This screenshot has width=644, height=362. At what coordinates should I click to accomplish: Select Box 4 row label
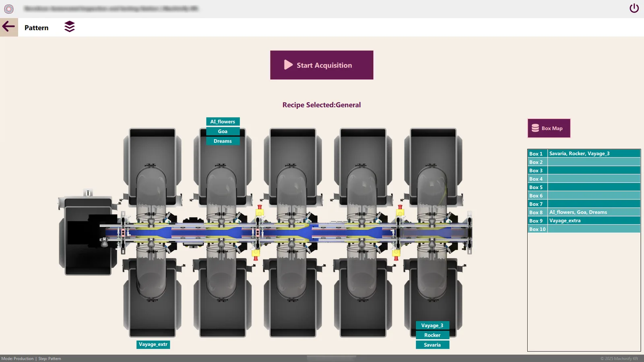(x=537, y=179)
